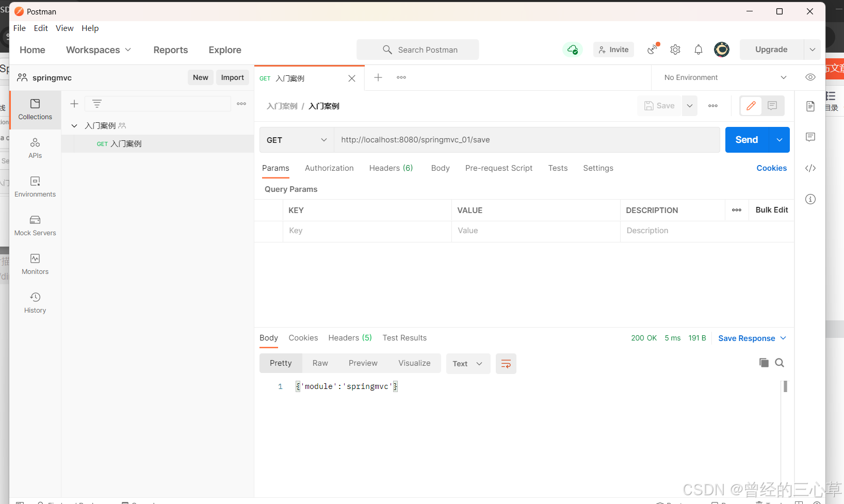Switch to the Tests tab
The width and height of the screenshot is (844, 504).
[558, 168]
